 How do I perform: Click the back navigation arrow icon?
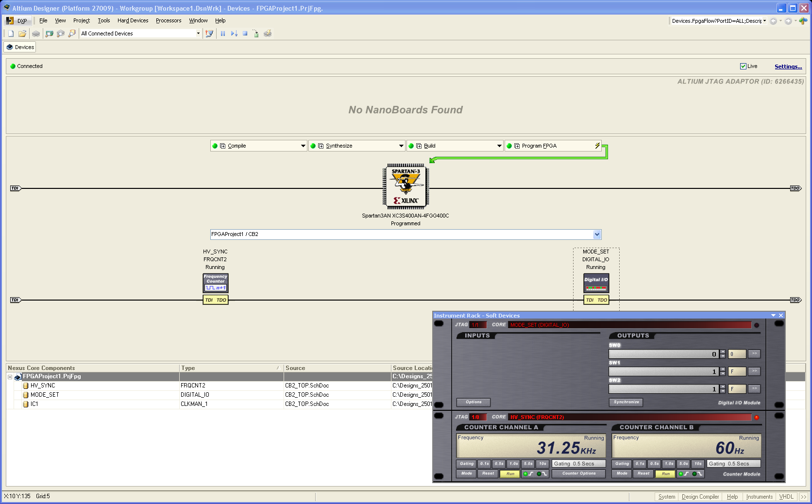point(773,21)
